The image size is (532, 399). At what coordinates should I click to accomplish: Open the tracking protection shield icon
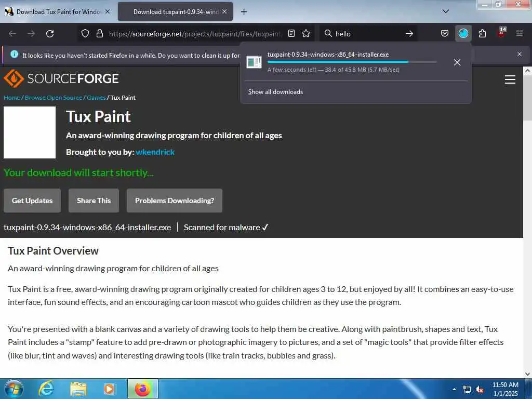pos(85,33)
